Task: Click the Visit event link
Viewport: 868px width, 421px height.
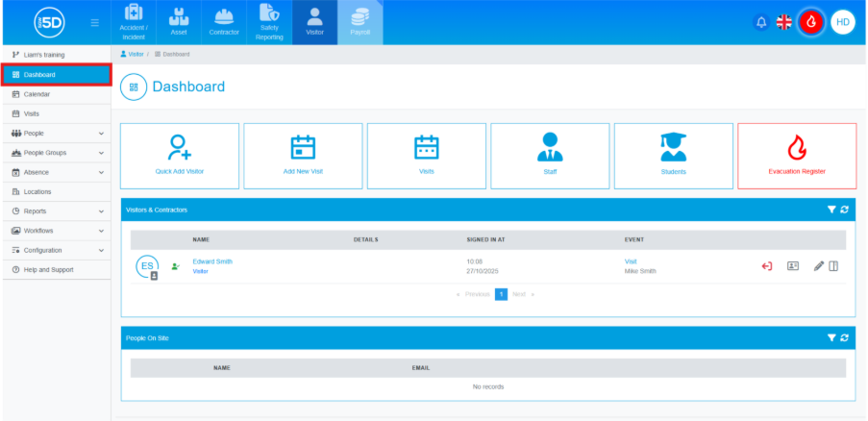Action: (631, 261)
